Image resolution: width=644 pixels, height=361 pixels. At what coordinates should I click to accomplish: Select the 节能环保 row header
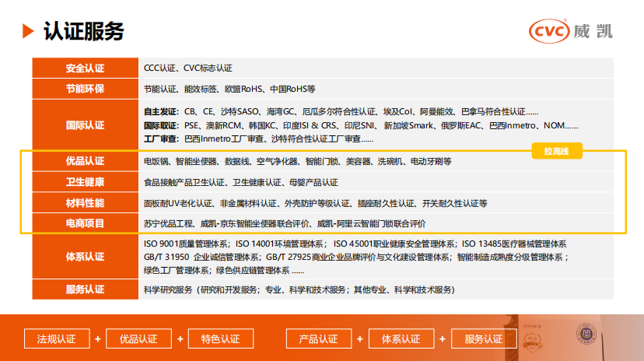[85, 89]
